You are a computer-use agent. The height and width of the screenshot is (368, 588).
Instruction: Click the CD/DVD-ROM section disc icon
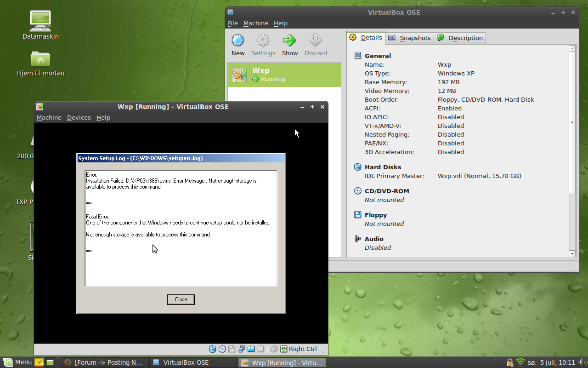coord(358,191)
